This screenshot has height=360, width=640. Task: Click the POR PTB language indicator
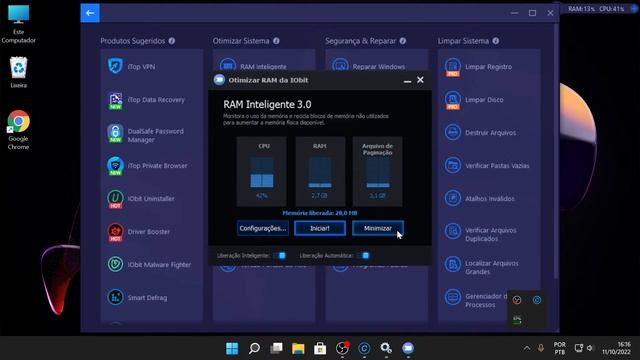coord(560,348)
